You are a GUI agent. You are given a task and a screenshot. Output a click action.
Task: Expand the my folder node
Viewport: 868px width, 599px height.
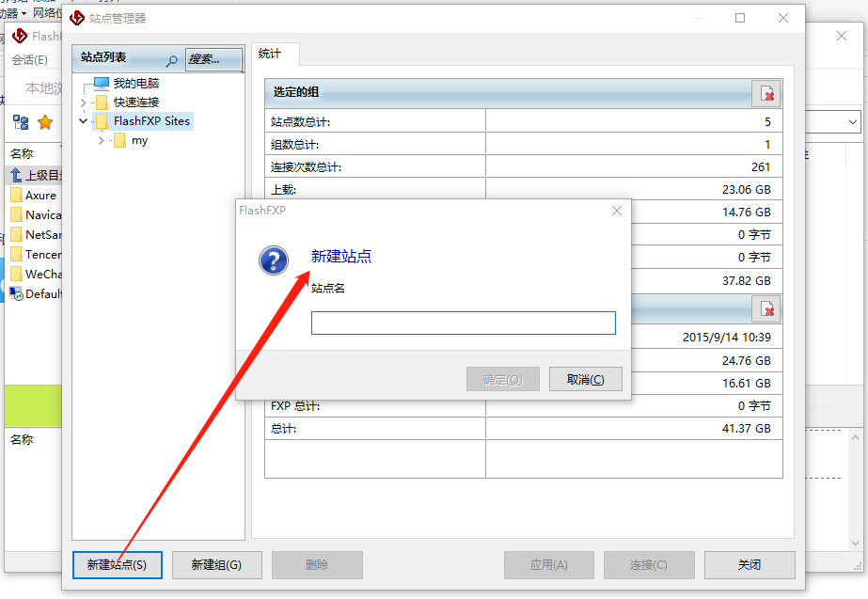point(102,140)
